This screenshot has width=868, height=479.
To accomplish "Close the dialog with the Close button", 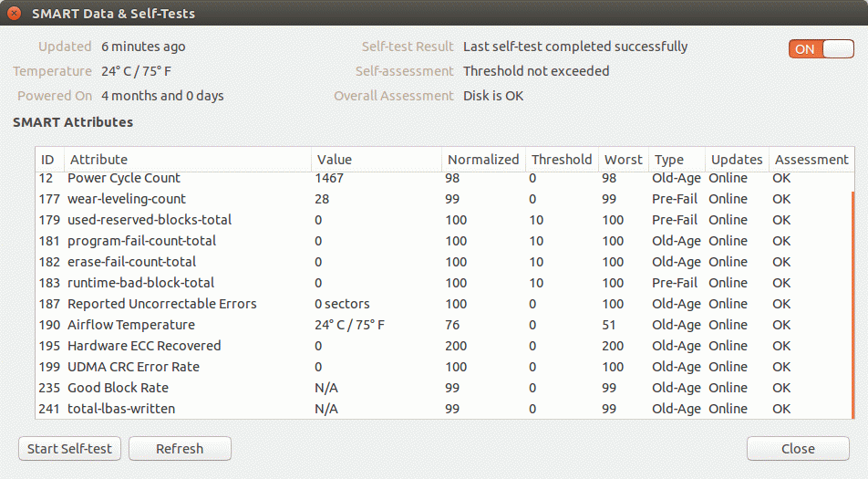I will [798, 448].
